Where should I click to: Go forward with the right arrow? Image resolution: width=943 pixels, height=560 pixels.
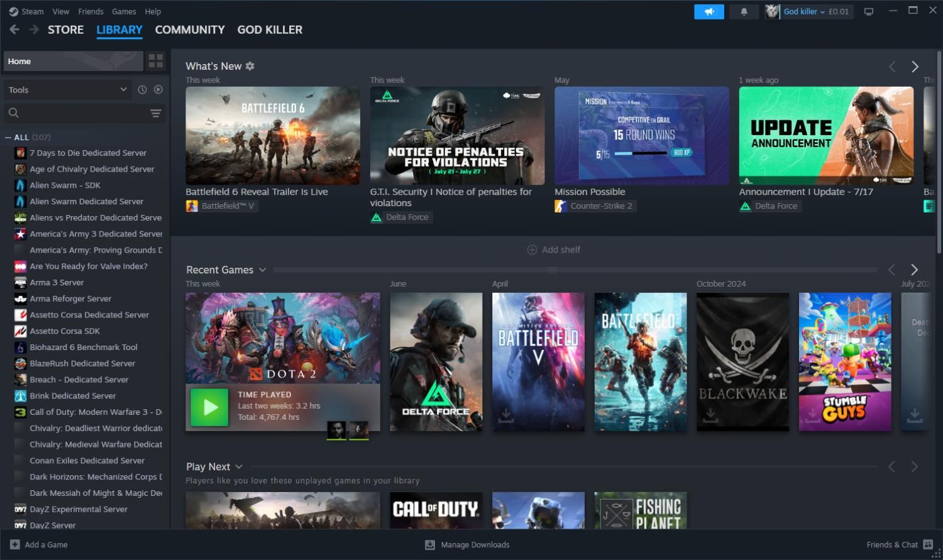click(34, 30)
